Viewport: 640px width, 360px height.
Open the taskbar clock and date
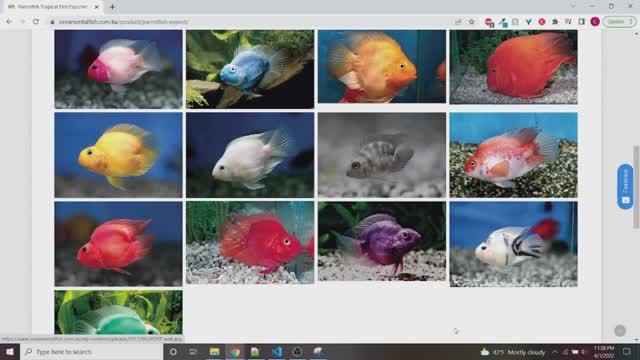604,352
